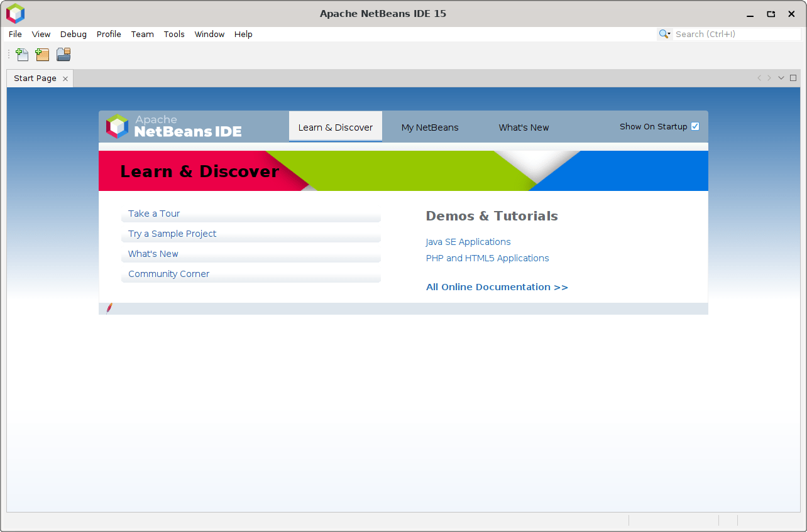
Task: Click the Apache NetBeans IDE logo on start page
Action: pos(174,127)
